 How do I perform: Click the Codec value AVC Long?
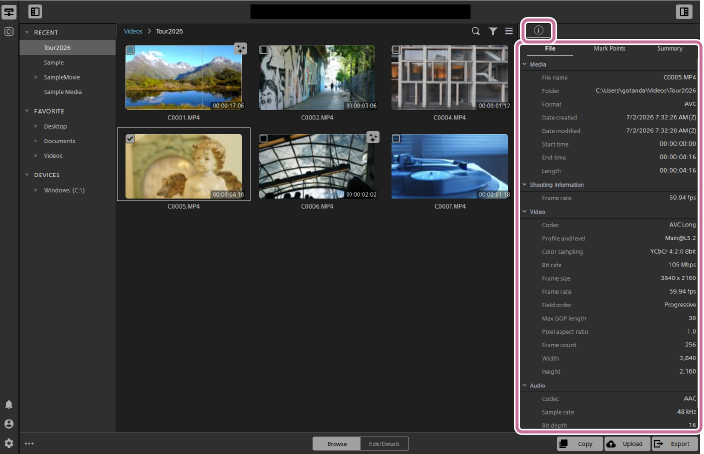[682, 225]
